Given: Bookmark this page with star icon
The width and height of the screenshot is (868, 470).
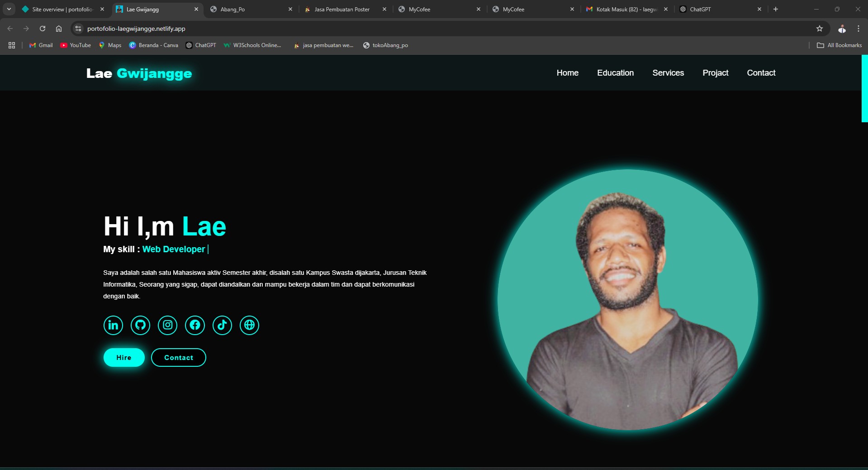Looking at the screenshot, I should [819, 29].
